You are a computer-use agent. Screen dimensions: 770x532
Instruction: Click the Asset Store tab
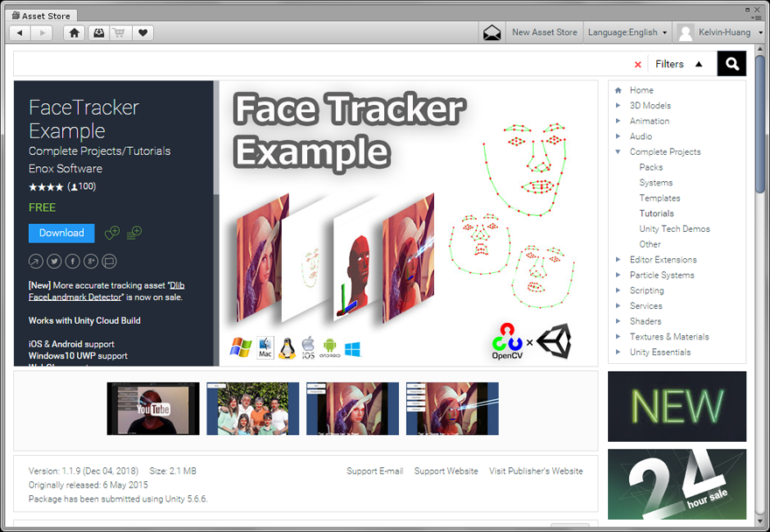[41, 16]
